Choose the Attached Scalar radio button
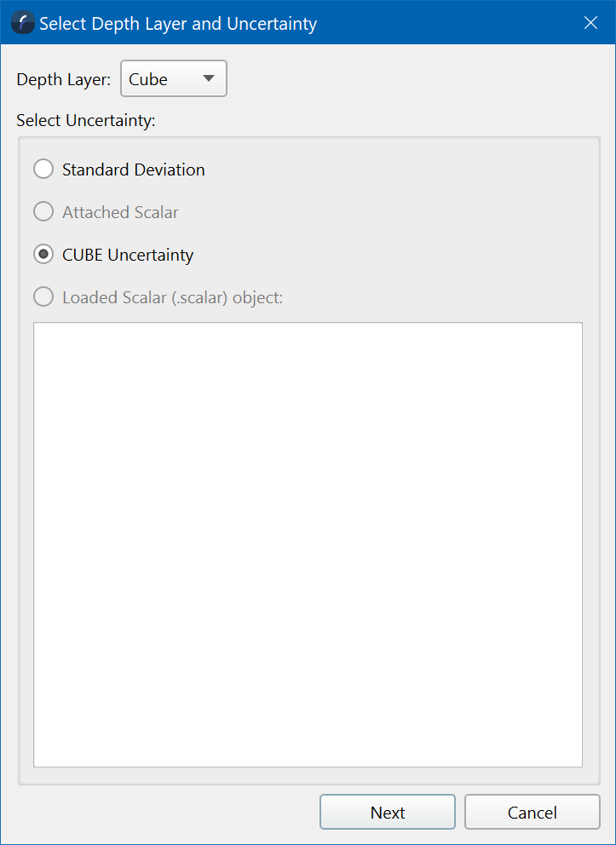 pyautogui.click(x=43, y=212)
